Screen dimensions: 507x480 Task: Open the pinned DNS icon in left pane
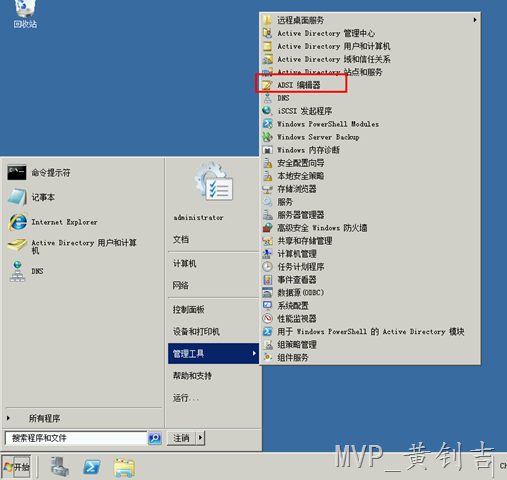[x=17, y=271]
